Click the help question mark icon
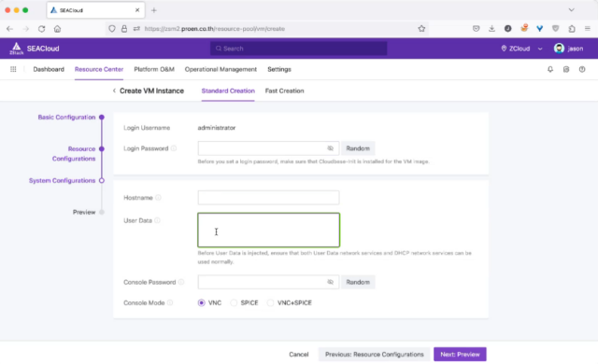The image size is (598, 364). click(x=582, y=69)
